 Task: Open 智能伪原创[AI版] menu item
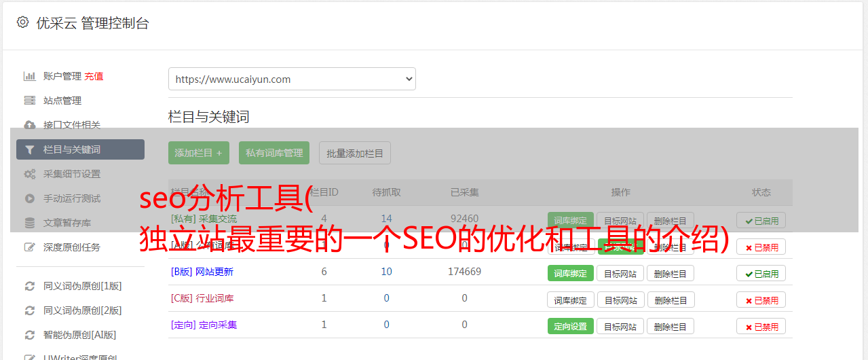80,335
